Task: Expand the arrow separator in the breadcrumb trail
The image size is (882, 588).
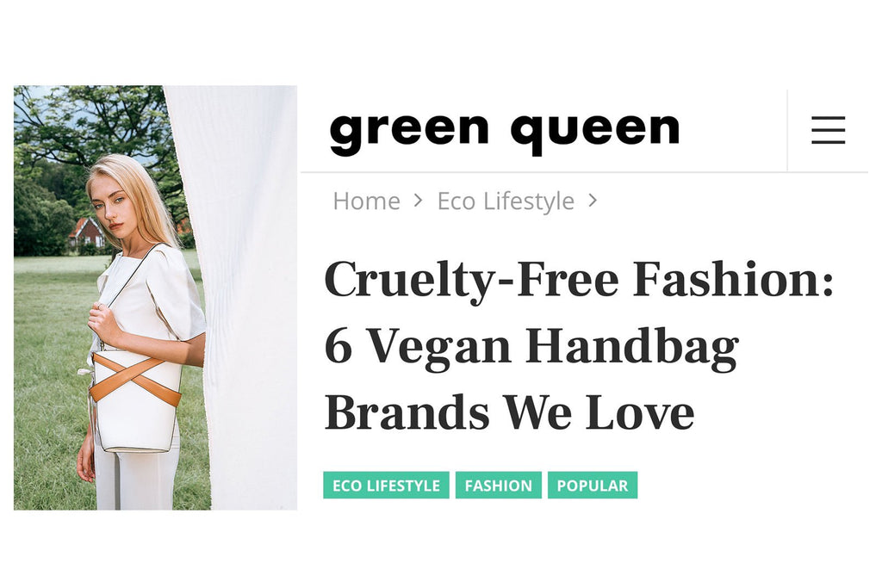Action: [419, 201]
